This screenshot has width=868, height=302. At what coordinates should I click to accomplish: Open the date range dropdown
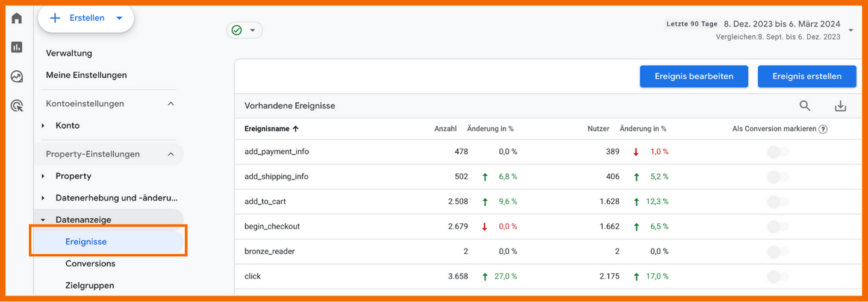click(x=851, y=30)
